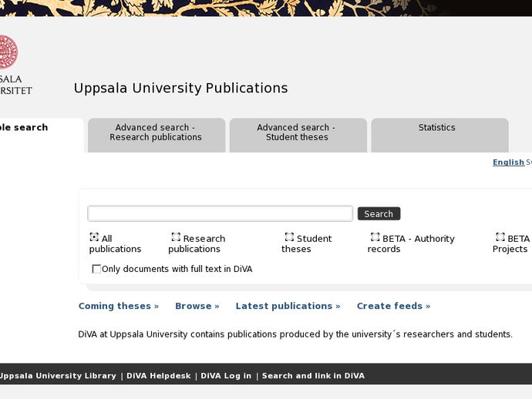Click the Uppsala University Publications heading
This screenshot has width=532, height=399.
(181, 88)
